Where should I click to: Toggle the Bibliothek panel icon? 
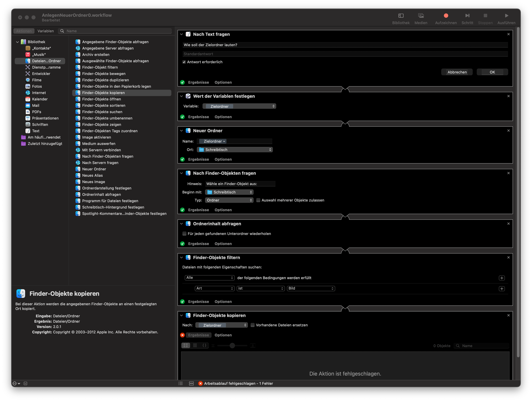coord(401,16)
